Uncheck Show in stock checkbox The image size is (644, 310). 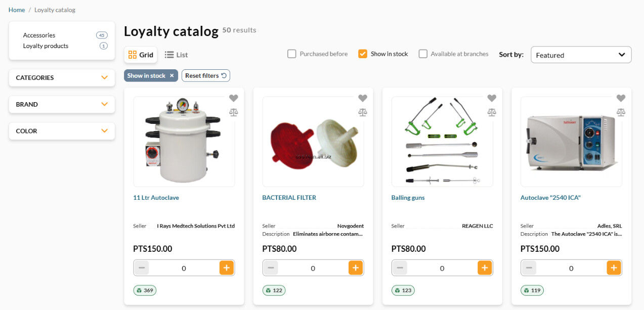pyautogui.click(x=363, y=54)
